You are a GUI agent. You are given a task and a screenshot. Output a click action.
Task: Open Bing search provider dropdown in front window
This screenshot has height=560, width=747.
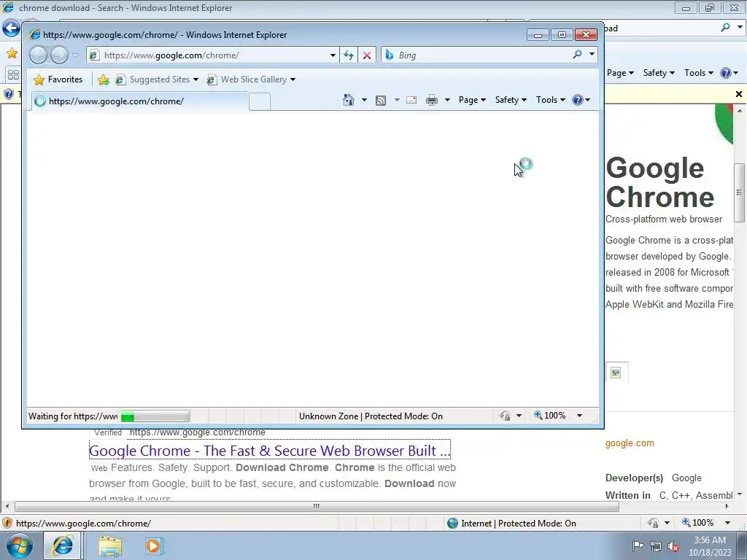pos(592,54)
